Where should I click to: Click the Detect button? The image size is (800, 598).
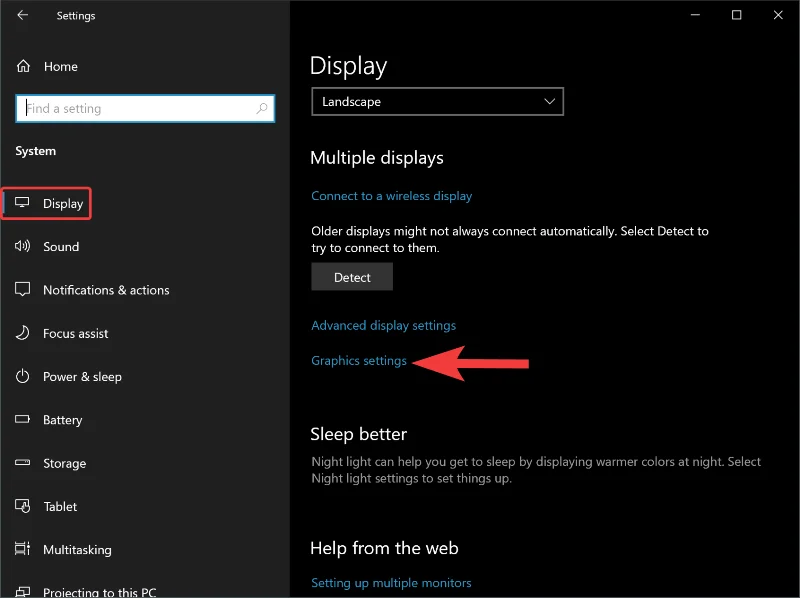[352, 277]
